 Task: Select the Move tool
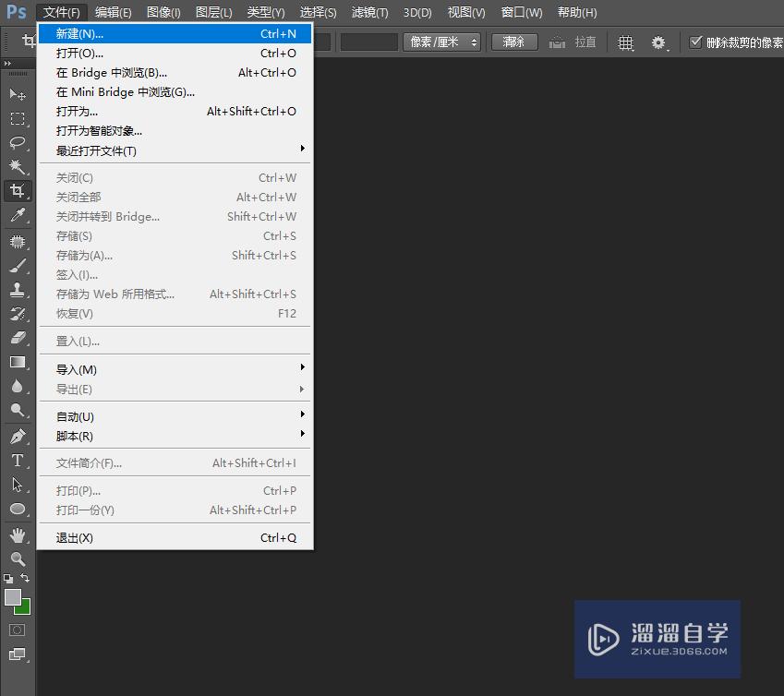click(x=17, y=93)
